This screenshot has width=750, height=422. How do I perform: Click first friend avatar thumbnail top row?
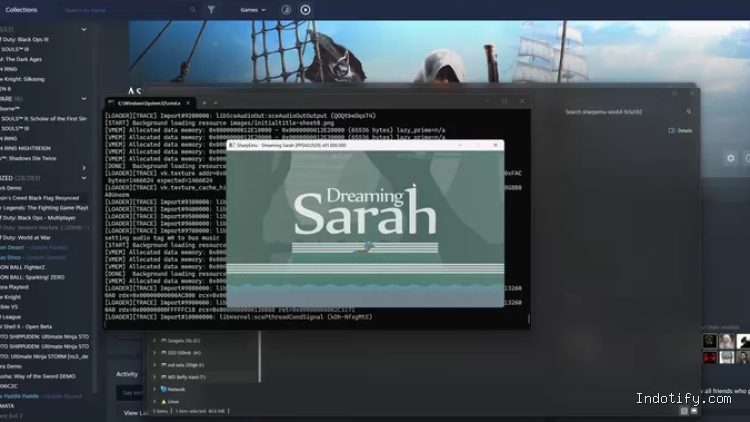pyautogui.click(x=710, y=341)
